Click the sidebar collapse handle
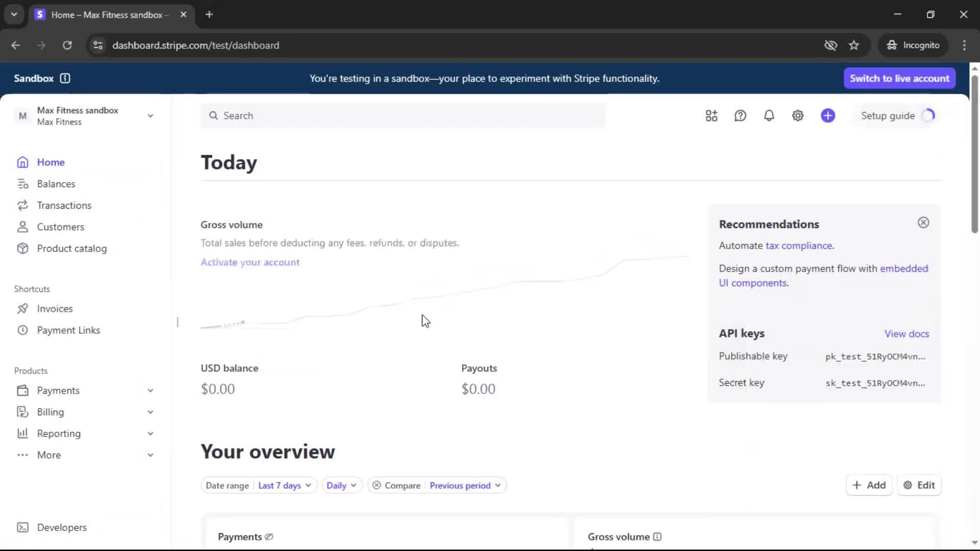 178,322
